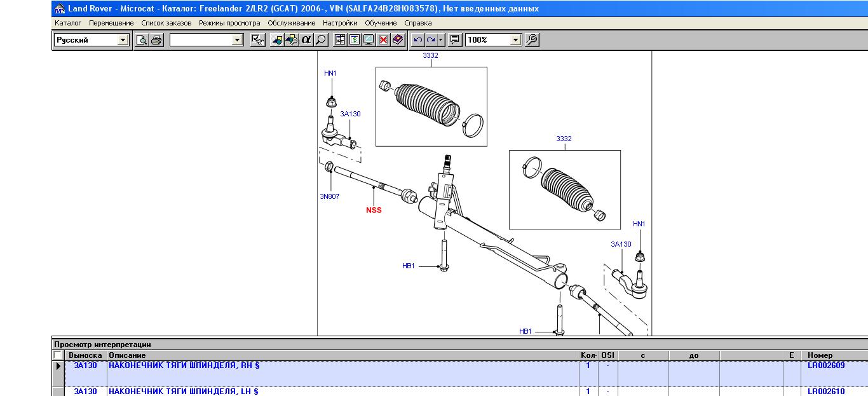Toggle the header checkbox in parts list

point(58,355)
